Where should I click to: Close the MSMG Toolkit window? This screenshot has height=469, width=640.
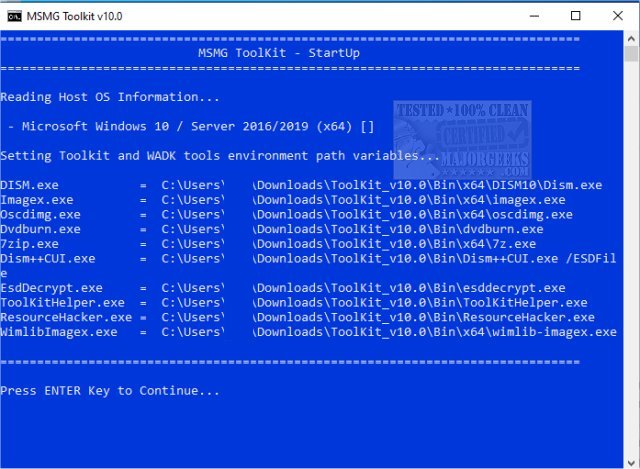pyautogui.click(x=618, y=16)
